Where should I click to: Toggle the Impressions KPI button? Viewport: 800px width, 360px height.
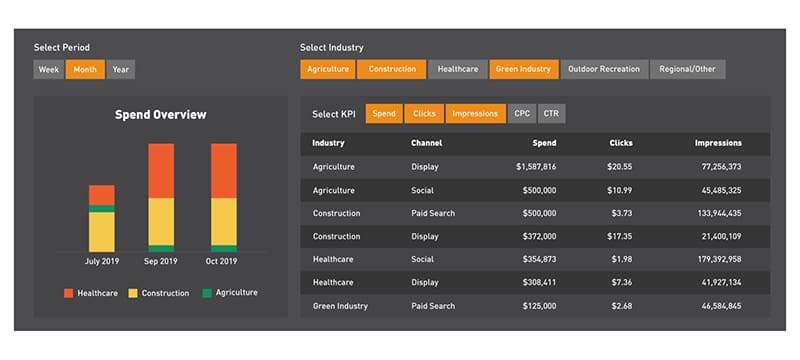pyautogui.click(x=476, y=114)
